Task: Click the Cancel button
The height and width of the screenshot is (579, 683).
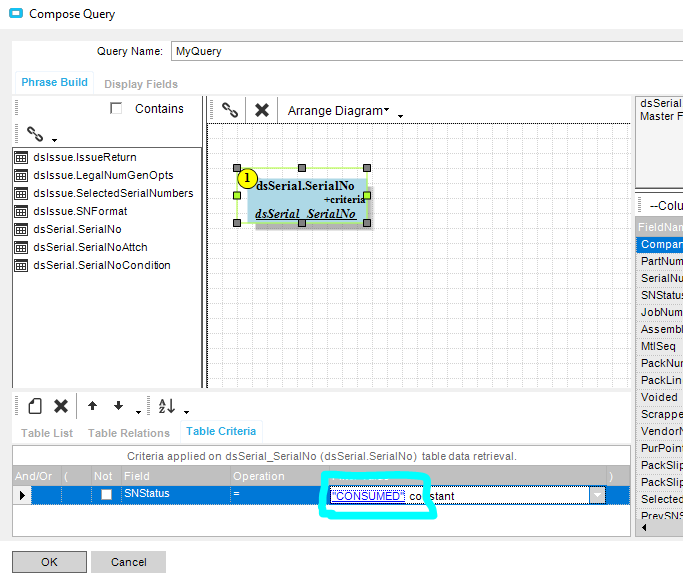Action: [x=128, y=562]
